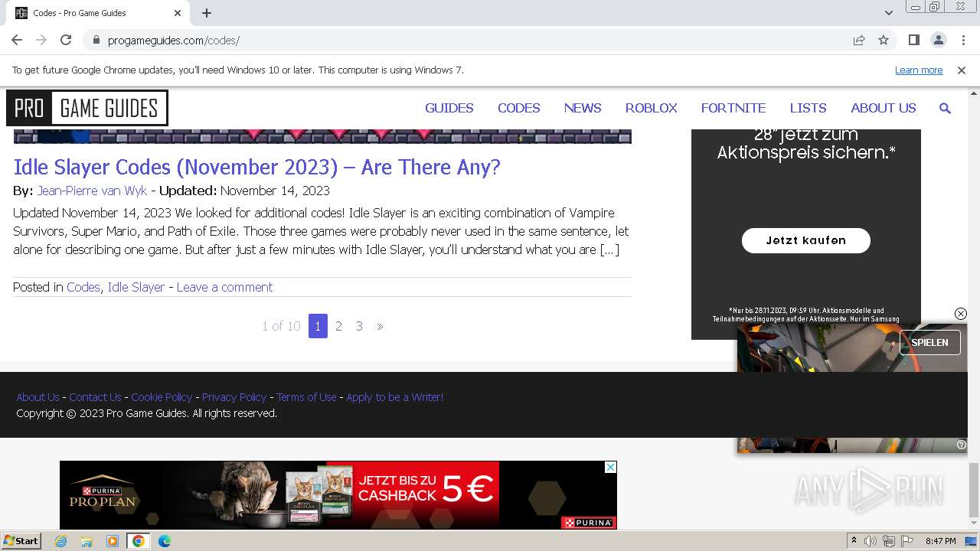
Task: Open Apply to be a Writer link
Action: coord(395,397)
